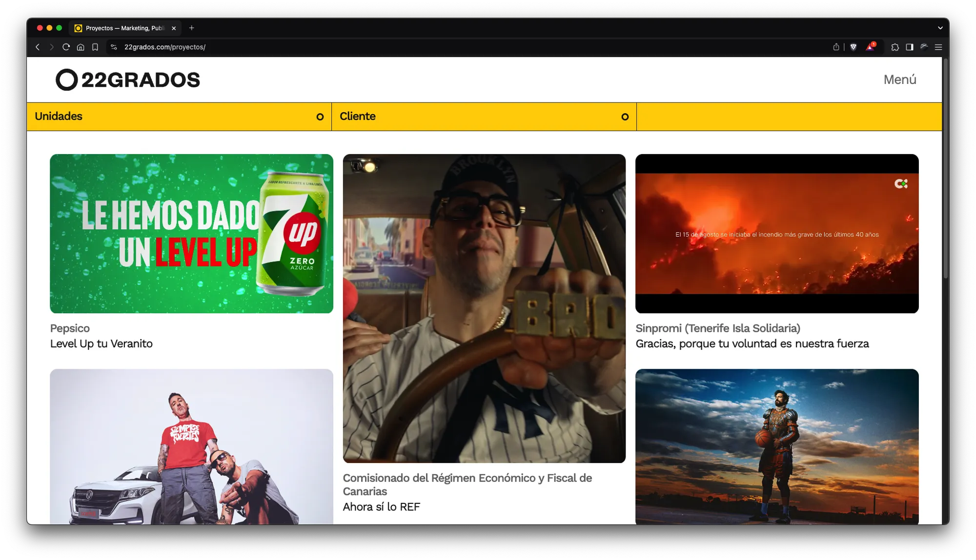976x560 pixels.
Task: Open the armored basketball player thumbnail
Action: [x=777, y=446]
